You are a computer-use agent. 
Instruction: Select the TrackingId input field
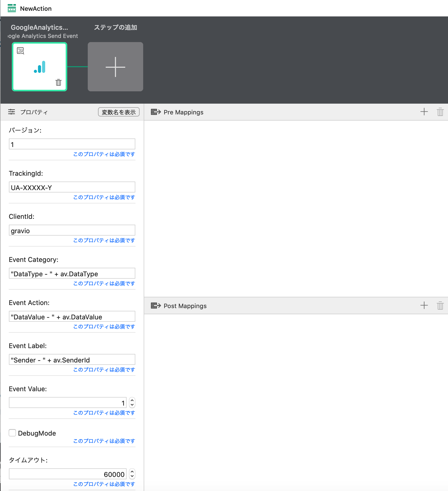click(x=72, y=187)
